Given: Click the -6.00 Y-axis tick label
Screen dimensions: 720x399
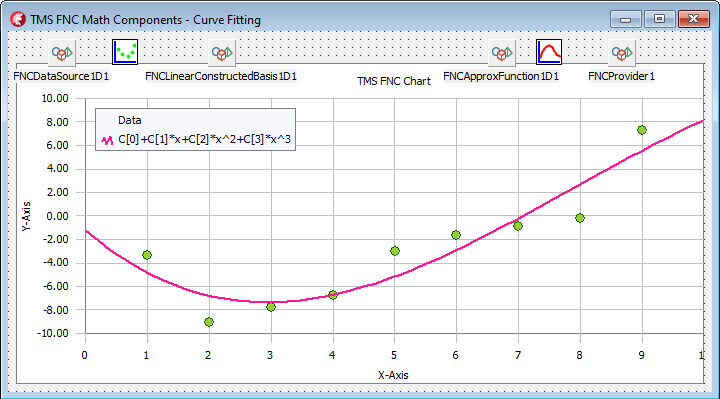Looking at the screenshot, I should coord(55,286).
